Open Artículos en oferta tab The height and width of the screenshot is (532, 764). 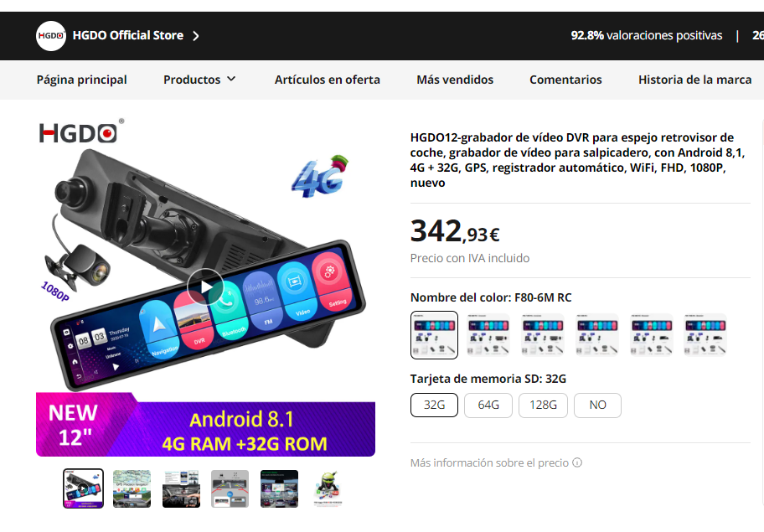[x=327, y=80]
